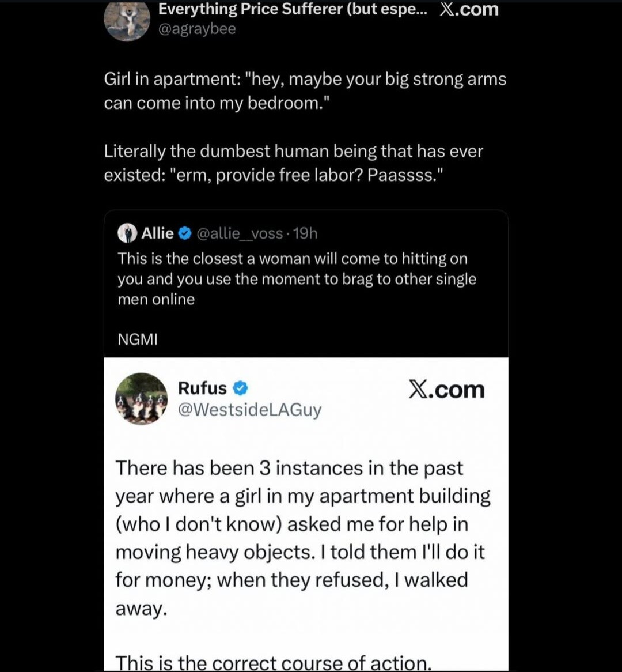Open the main tweet about big strong arms
Viewport: 622px width, 672px height.
[305, 90]
